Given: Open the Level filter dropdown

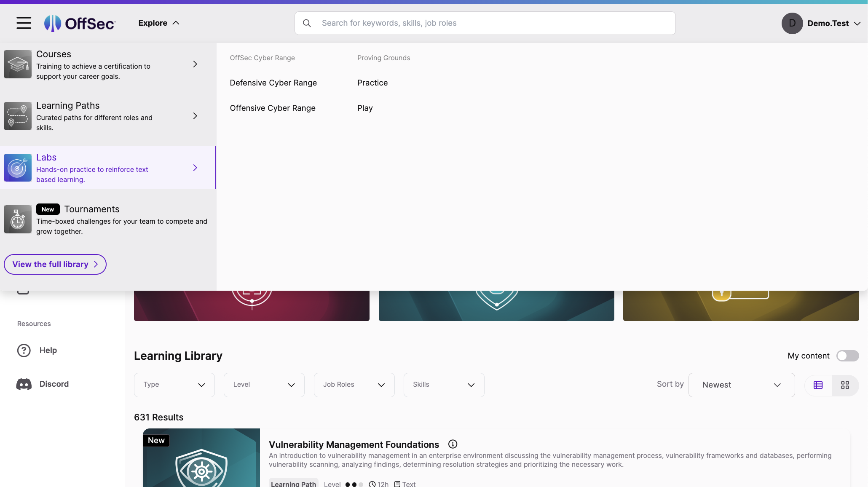Looking at the screenshot, I should [x=264, y=385].
